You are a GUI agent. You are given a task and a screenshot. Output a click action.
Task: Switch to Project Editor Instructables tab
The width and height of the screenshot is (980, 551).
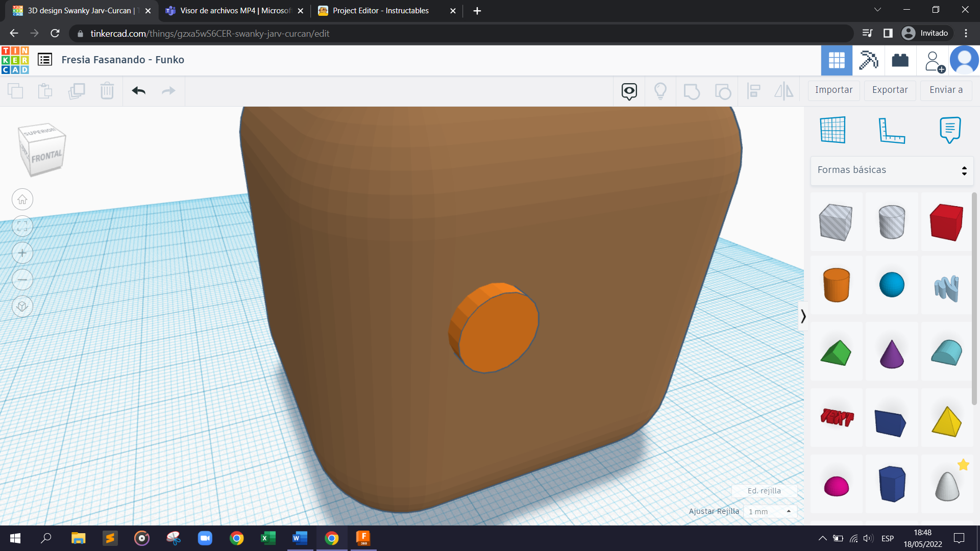(x=380, y=11)
